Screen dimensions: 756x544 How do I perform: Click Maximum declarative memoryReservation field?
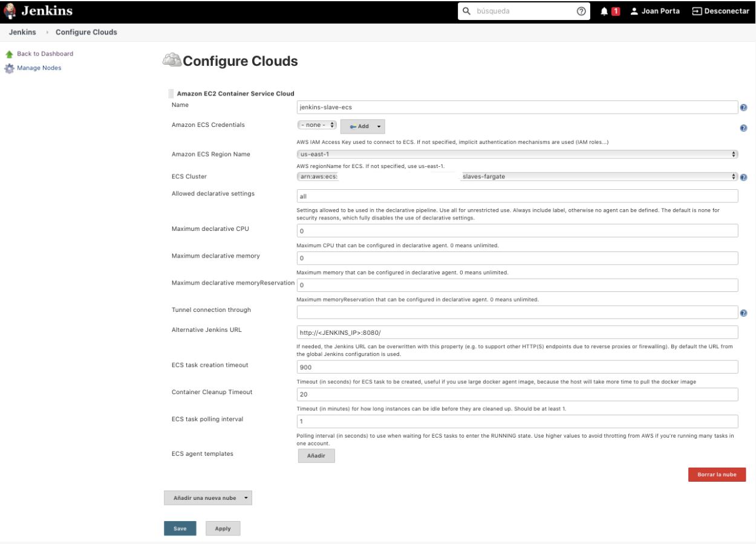518,285
